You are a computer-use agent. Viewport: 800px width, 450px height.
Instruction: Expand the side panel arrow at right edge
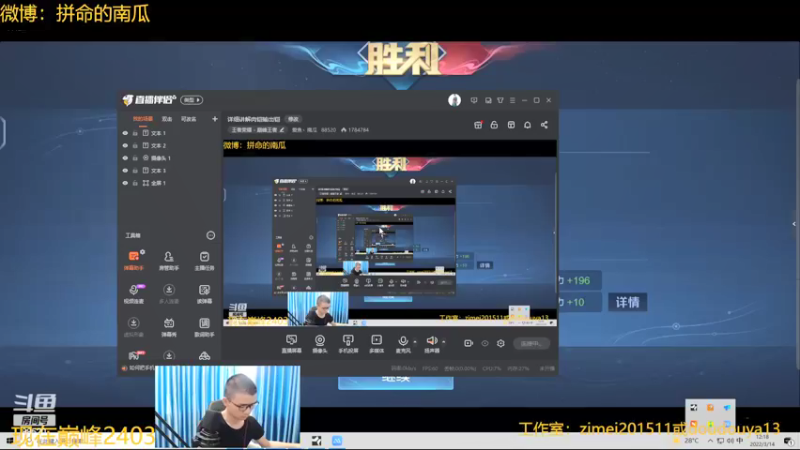click(794, 224)
